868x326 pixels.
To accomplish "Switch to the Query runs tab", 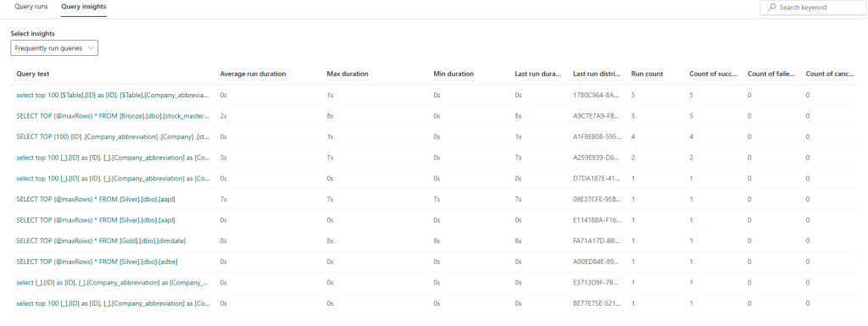I will [x=31, y=7].
